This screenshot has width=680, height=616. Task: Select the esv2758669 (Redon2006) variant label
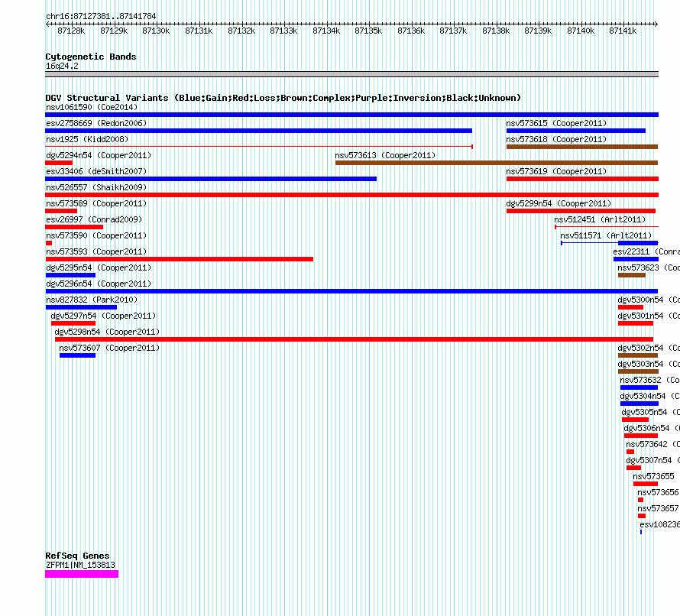point(96,123)
